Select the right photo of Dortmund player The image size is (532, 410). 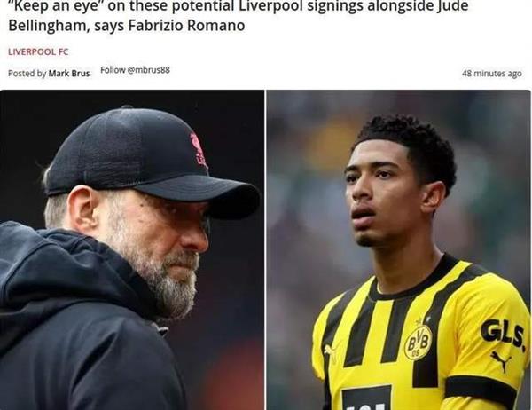(x=398, y=249)
